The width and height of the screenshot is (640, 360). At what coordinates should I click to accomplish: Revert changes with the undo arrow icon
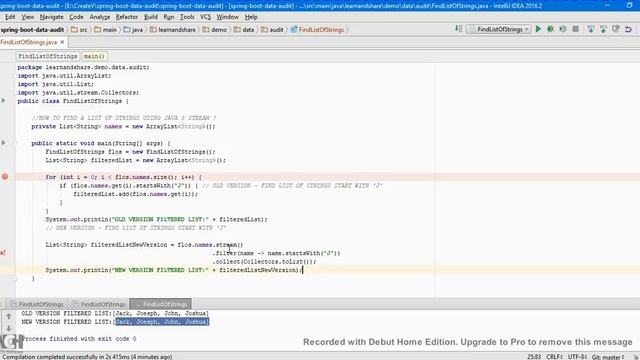(629, 29)
